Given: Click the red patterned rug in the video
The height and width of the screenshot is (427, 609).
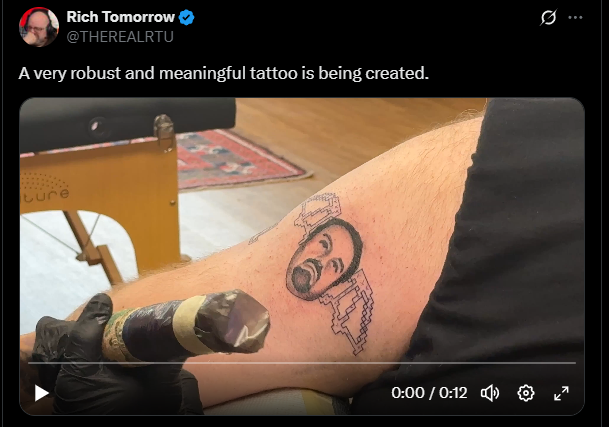Looking at the screenshot, I should (x=239, y=159).
